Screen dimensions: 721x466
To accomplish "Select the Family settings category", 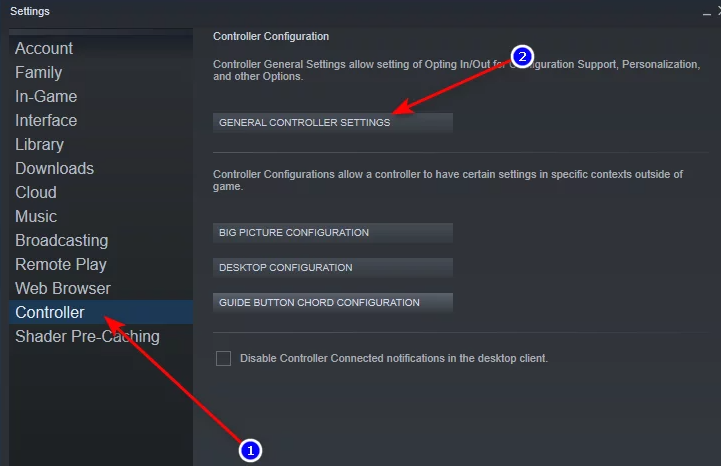I will 101,72.
